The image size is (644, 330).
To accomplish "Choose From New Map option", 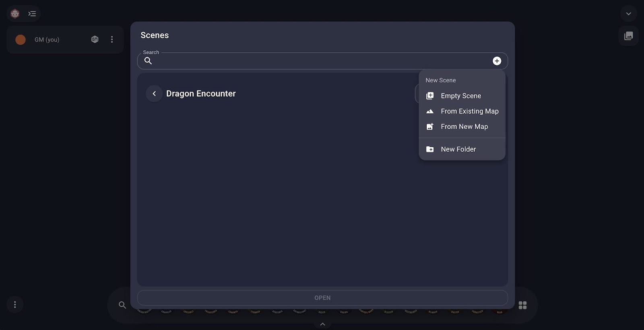I will tap(462, 126).
